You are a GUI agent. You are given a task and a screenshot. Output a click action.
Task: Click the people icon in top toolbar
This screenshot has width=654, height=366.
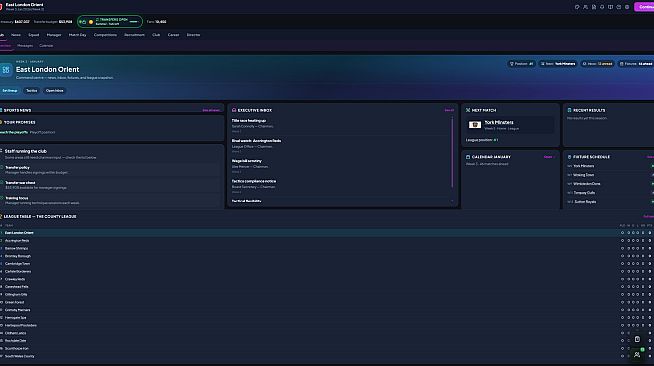coord(585,7)
